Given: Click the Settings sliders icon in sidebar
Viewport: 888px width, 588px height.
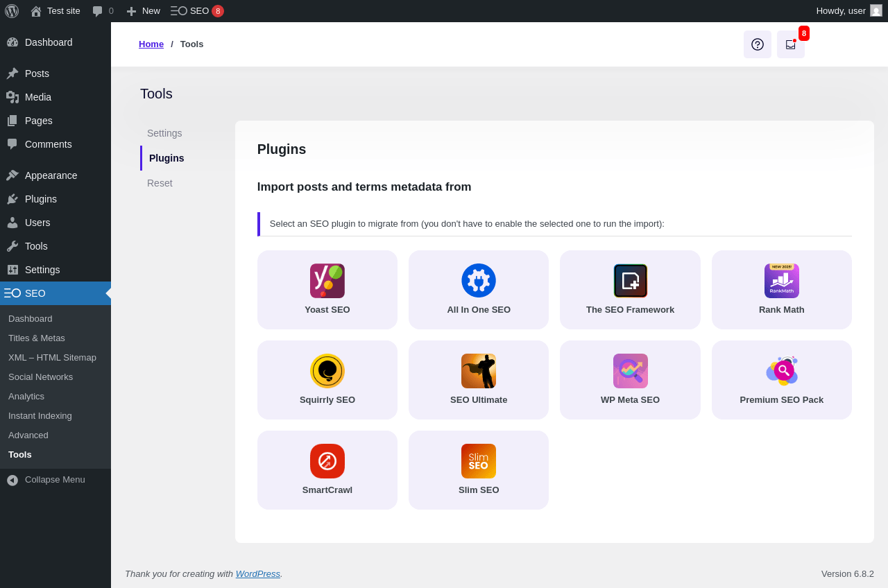Looking at the screenshot, I should pos(12,270).
